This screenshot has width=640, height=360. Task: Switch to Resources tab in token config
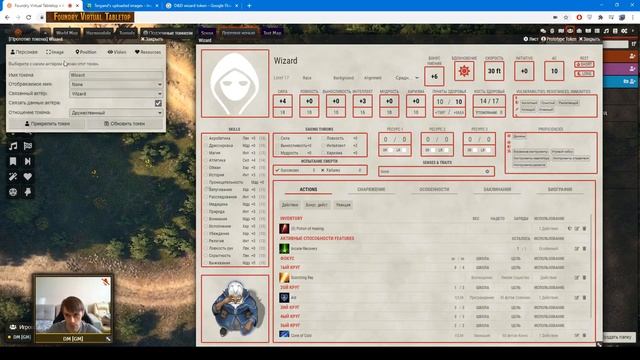pos(148,52)
